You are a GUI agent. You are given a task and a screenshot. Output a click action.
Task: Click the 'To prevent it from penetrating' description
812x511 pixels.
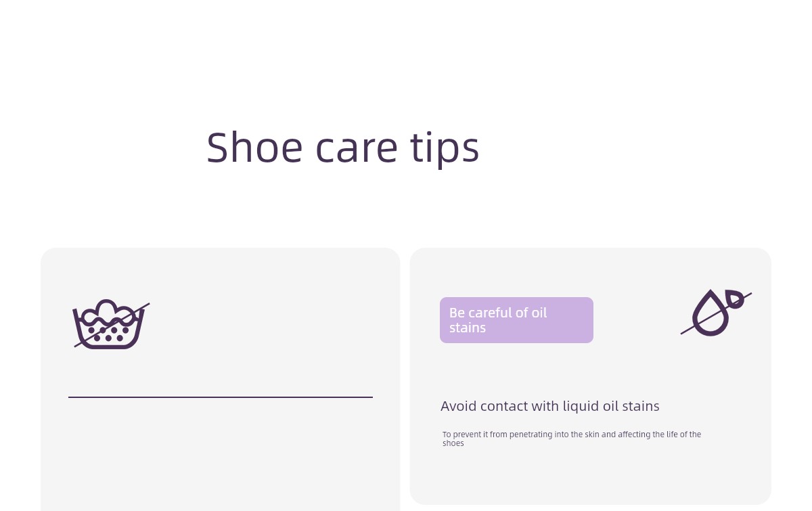572,439
